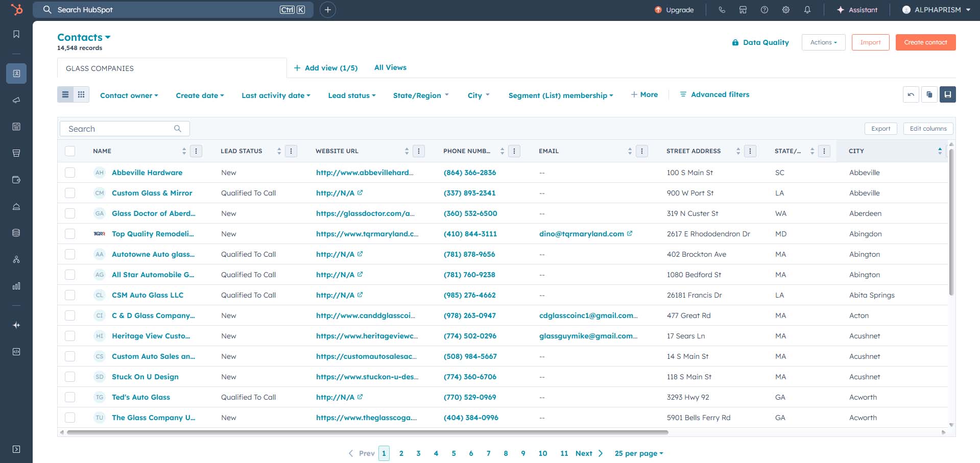Go to the Next page
The width and height of the screenshot is (980, 463).
coord(589,453)
